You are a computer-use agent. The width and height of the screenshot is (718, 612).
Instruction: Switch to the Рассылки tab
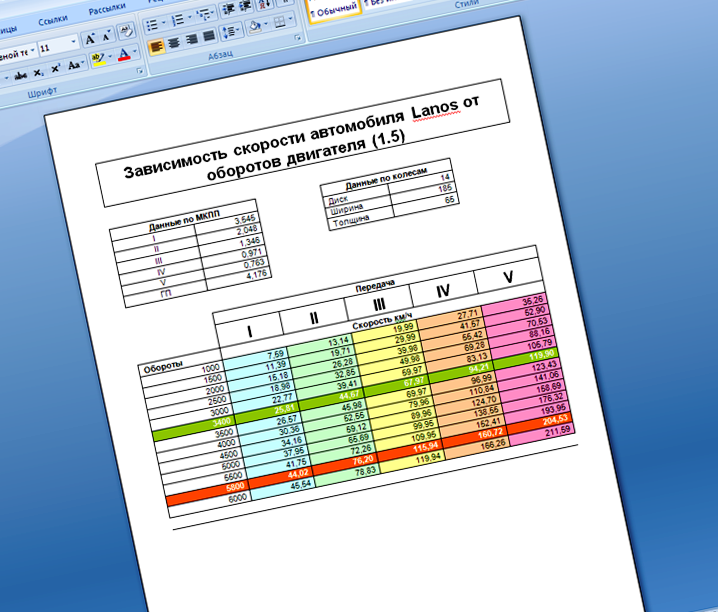point(107,8)
